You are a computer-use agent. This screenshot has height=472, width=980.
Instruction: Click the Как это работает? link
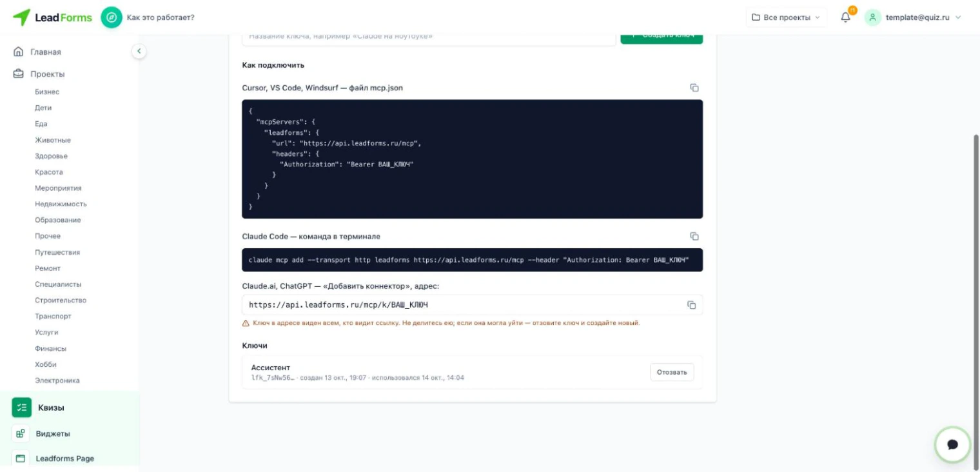pyautogui.click(x=161, y=17)
